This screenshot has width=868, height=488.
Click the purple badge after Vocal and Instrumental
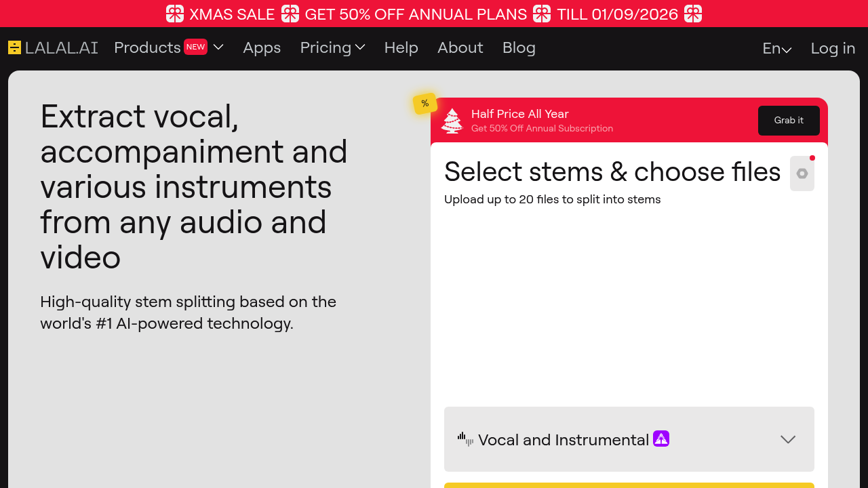(x=661, y=439)
